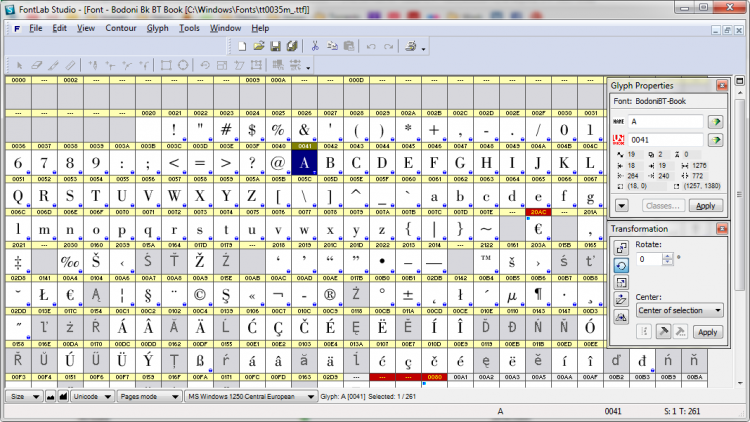Click the green arrow beside glyph name
The image size is (750, 422).
(716, 122)
